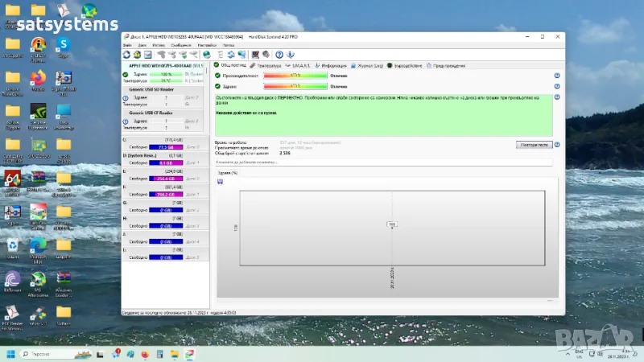Click the C: drive free space bar
The image size is (644, 362).
[165, 147]
